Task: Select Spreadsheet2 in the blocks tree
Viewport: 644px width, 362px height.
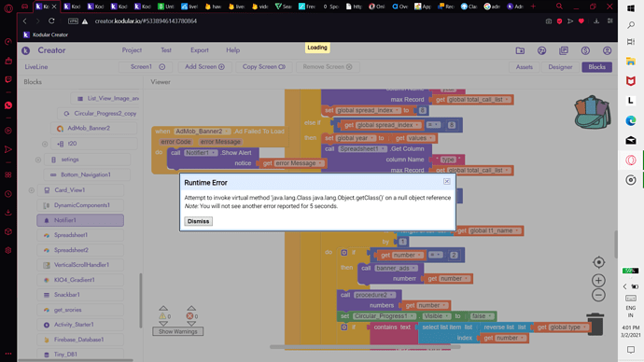Action: [80, 250]
